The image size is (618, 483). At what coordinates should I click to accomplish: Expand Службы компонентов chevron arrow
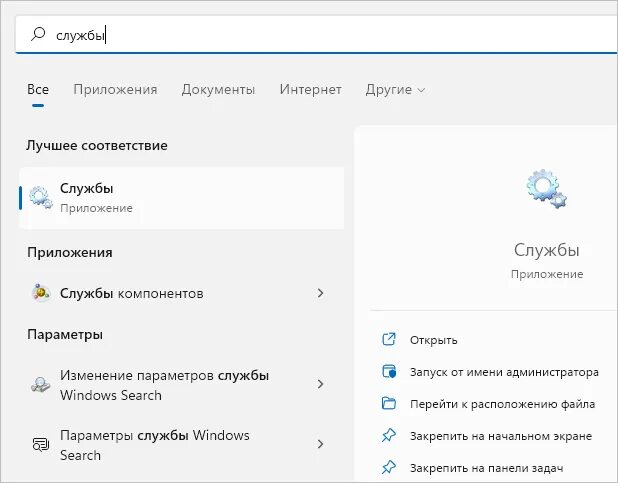click(x=320, y=293)
